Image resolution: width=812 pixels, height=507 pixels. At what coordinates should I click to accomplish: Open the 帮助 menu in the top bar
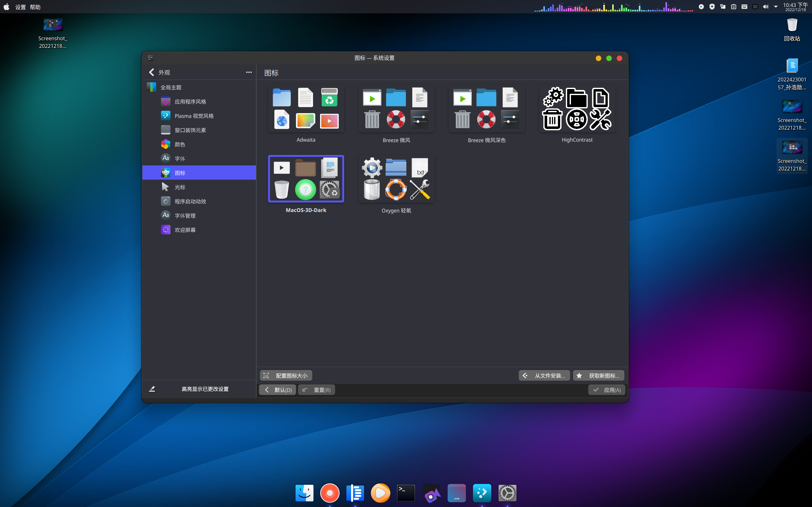point(35,7)
